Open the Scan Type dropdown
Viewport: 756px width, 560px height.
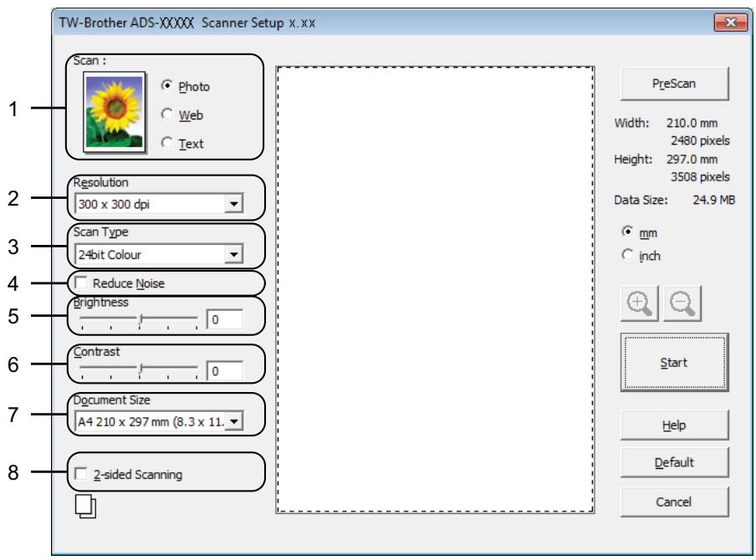coord(234,254)
